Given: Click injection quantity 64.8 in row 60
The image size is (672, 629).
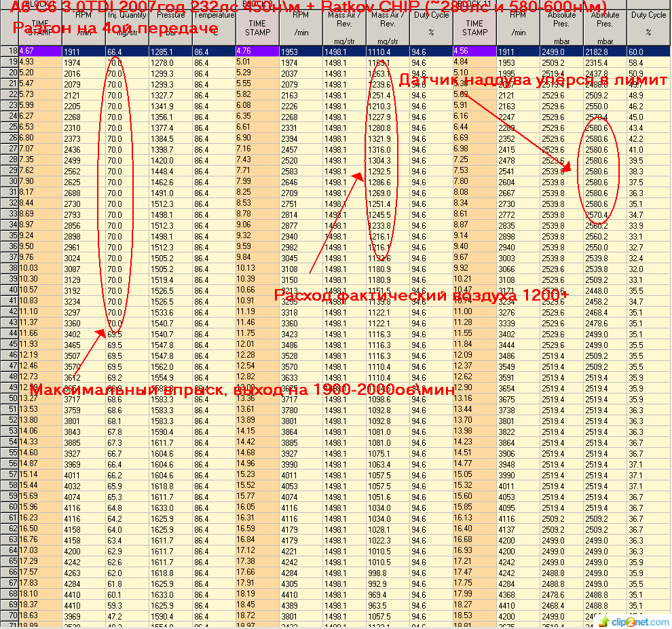Looking at the screenshot, I should point(128,508).
